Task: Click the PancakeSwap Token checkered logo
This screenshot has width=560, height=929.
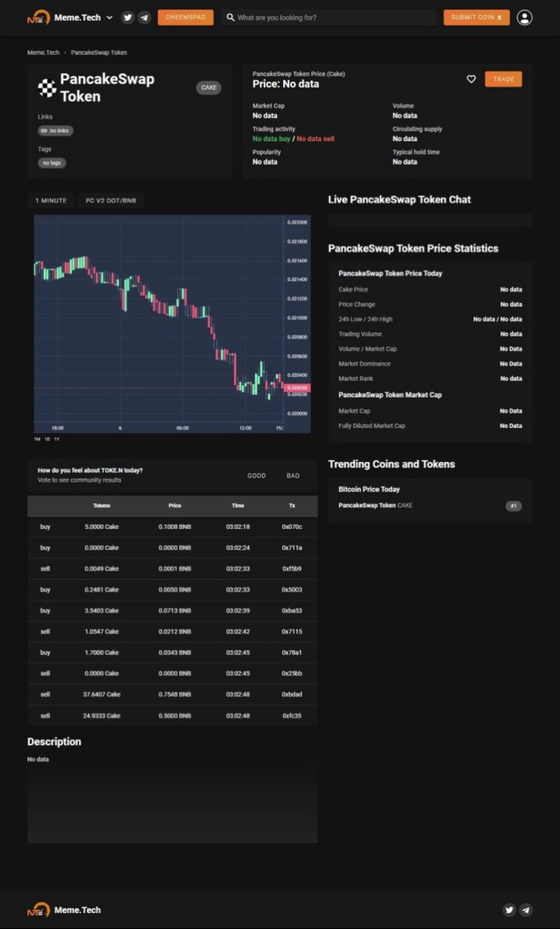Action: point(46,87)
